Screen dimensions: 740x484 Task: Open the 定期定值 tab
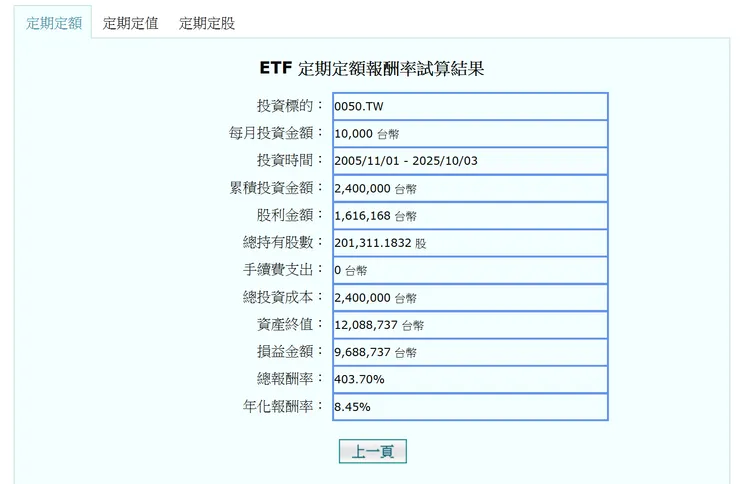[x=130, y=23]
